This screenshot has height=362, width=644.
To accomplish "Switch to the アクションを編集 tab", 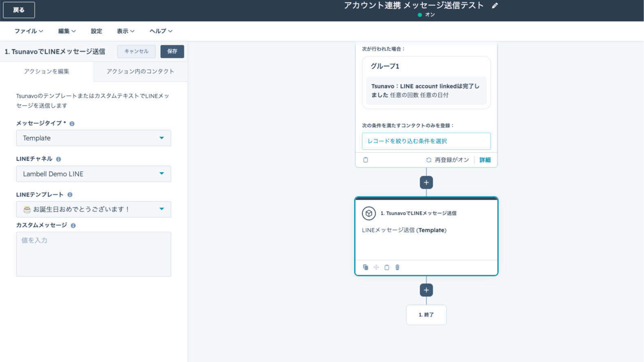I will click(46, 71).
